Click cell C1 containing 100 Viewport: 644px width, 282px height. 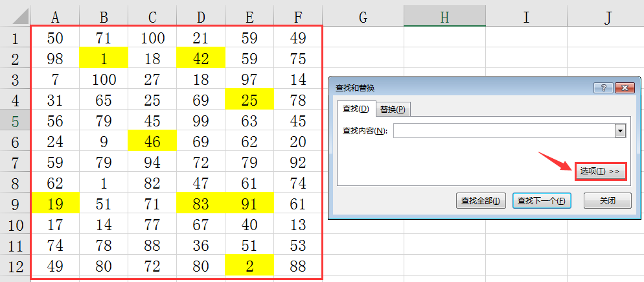coord(152,38)
